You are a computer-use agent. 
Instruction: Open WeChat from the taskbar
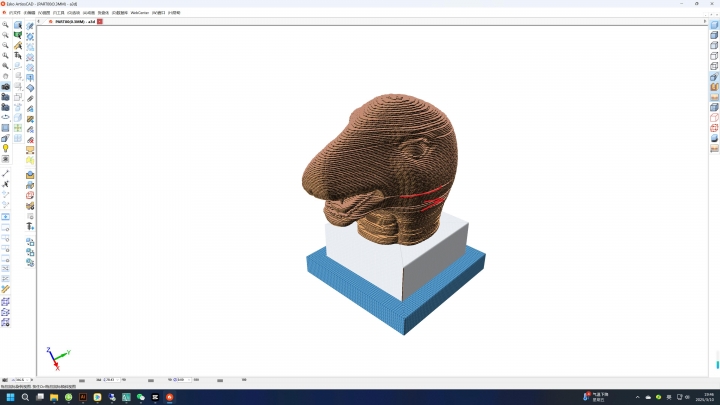pos(141,397)
